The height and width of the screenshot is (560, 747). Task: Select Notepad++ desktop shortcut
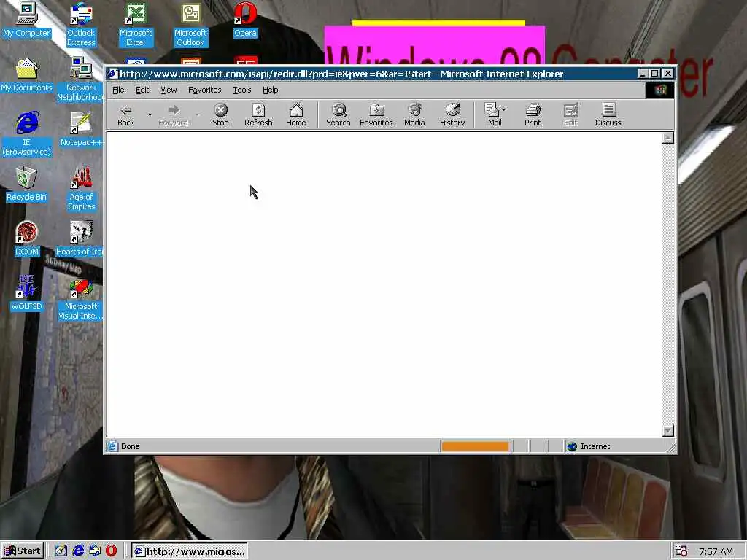[81, 129]
